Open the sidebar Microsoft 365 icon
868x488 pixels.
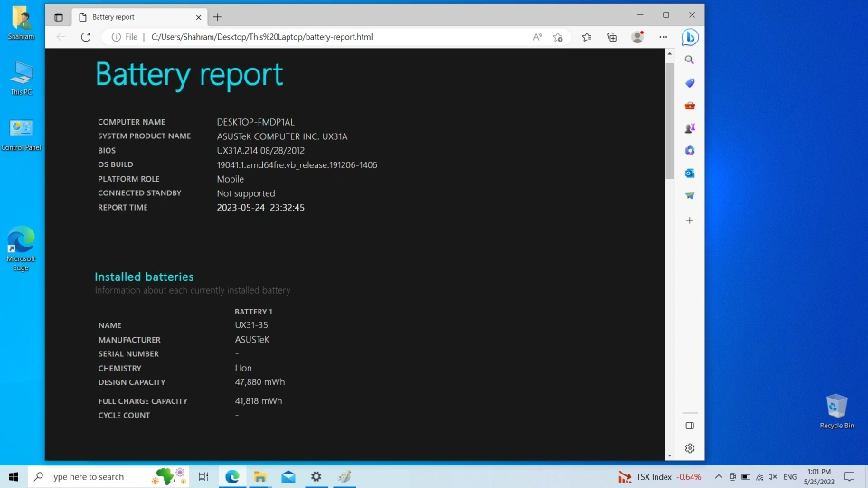point(690,151)
